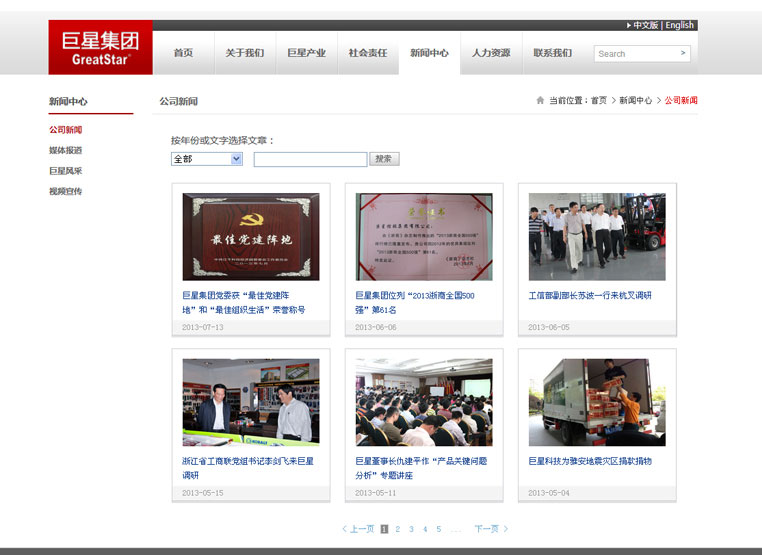
Task: Click the GreatStar logo
Action: [x=100, y=47]
